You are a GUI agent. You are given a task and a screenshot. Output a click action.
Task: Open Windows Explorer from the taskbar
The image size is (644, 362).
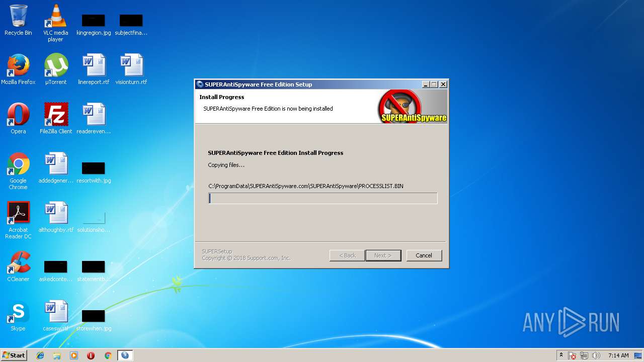tap(57, 355)
